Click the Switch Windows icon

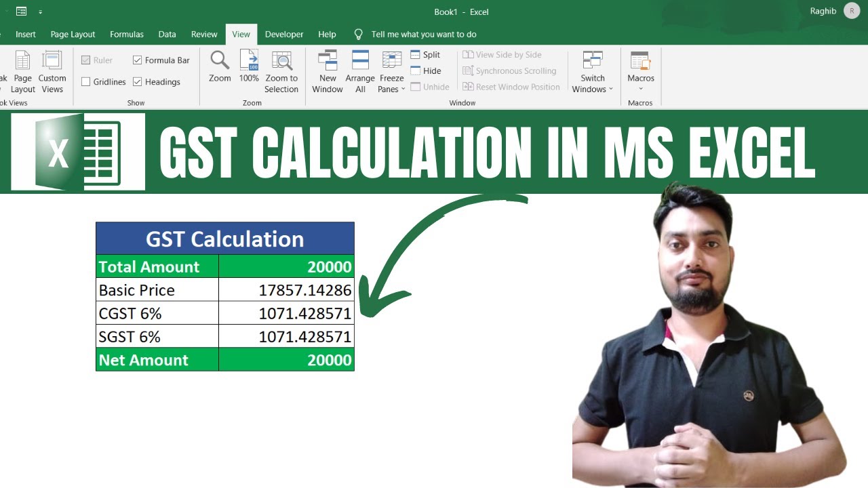point(593,60)
